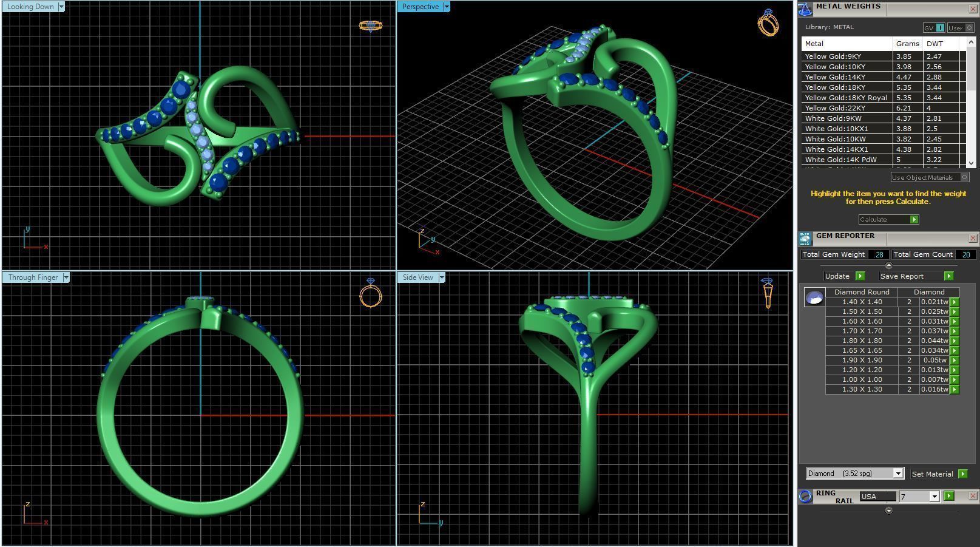Apply ring rail size with green arrow
The width and height of the screenshot is (980, 547).
point(948,496)
